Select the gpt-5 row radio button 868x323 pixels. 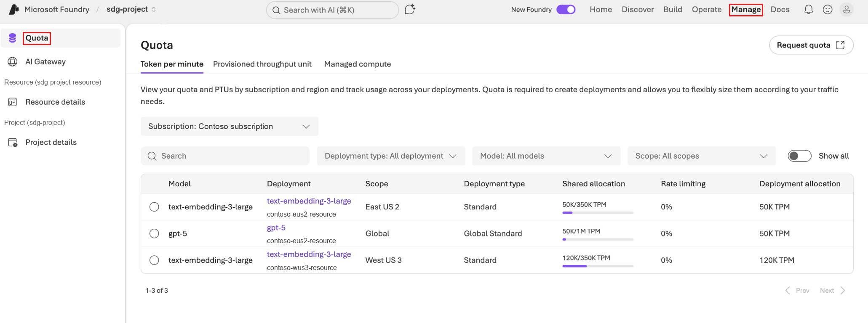154,233
